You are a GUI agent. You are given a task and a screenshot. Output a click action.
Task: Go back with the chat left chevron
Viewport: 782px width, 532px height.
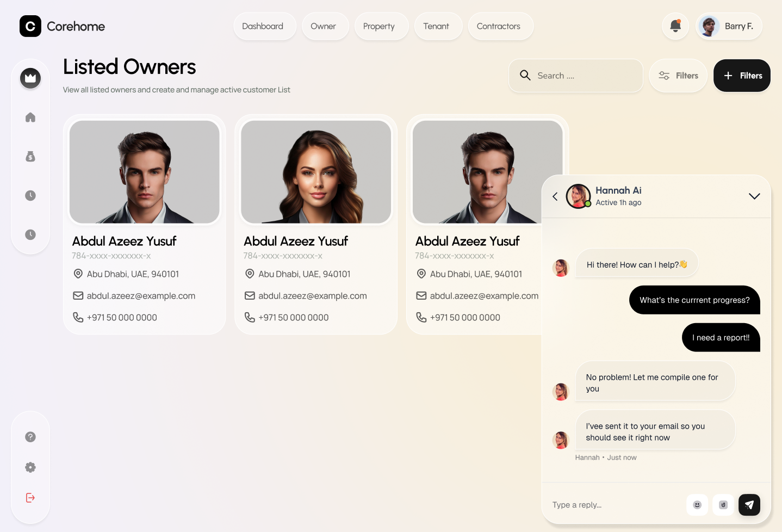pos(555,196)
